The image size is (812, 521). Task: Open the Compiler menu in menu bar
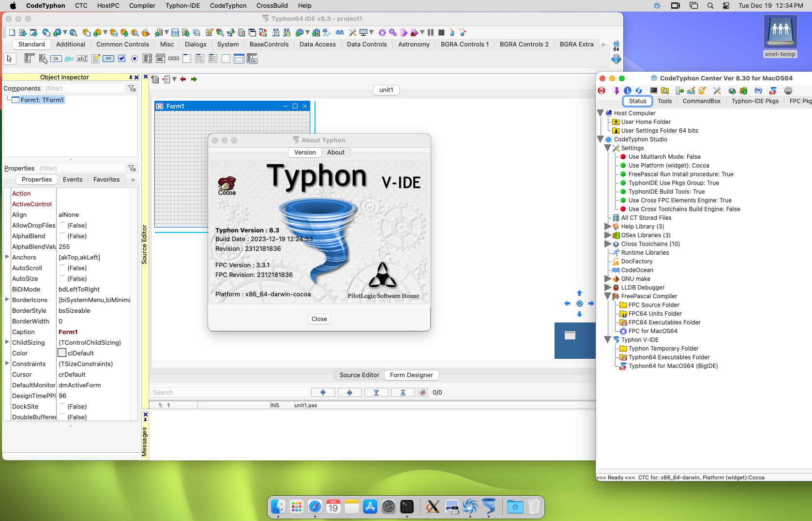(142, 5)
